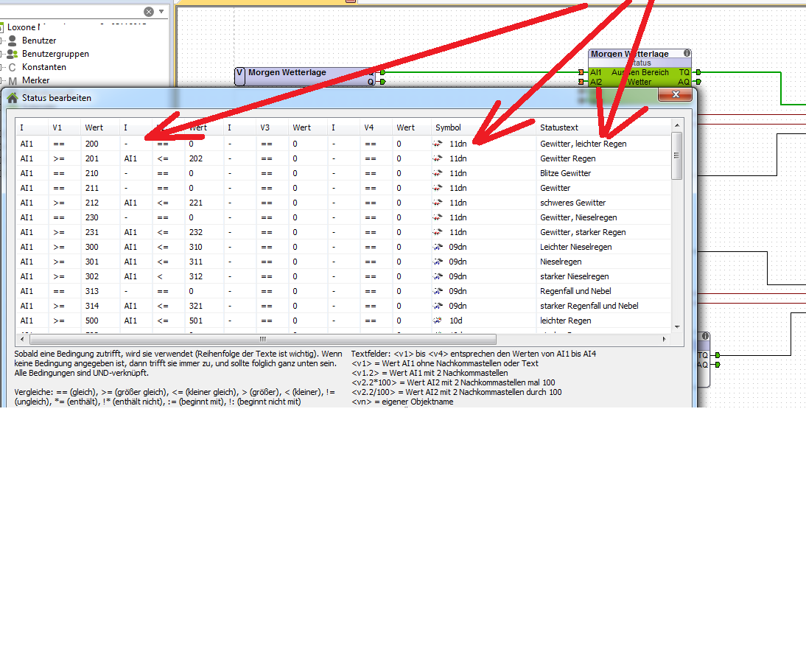Click the horizontal scrollbar left arrow in the status table
The image size is (806, 672).
[22, 340]
